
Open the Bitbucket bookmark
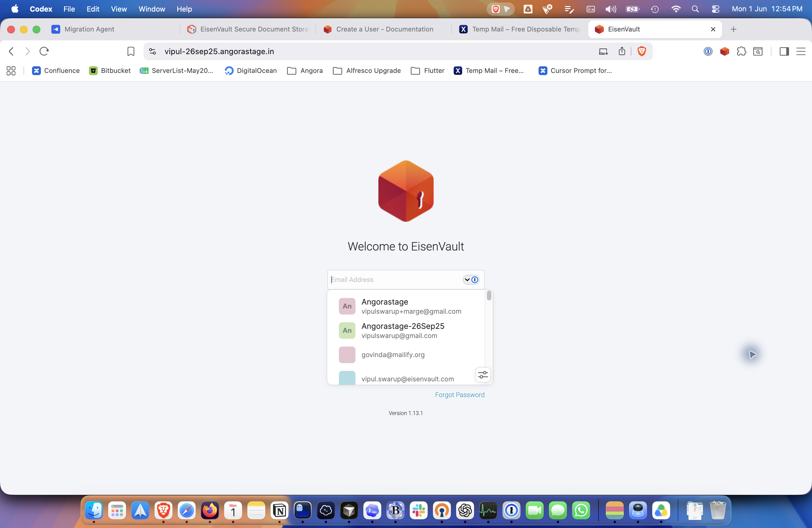pos(110,71)
